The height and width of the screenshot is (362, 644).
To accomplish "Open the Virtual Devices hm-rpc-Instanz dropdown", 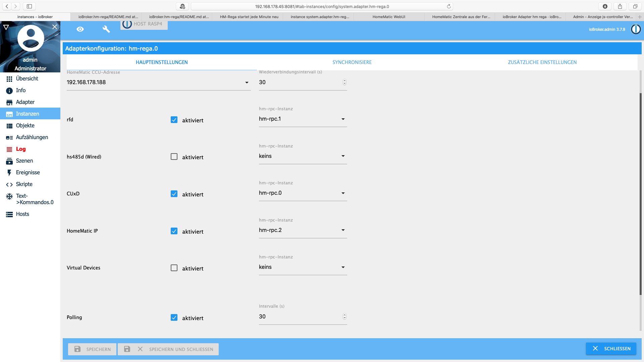I will [303, 267].
